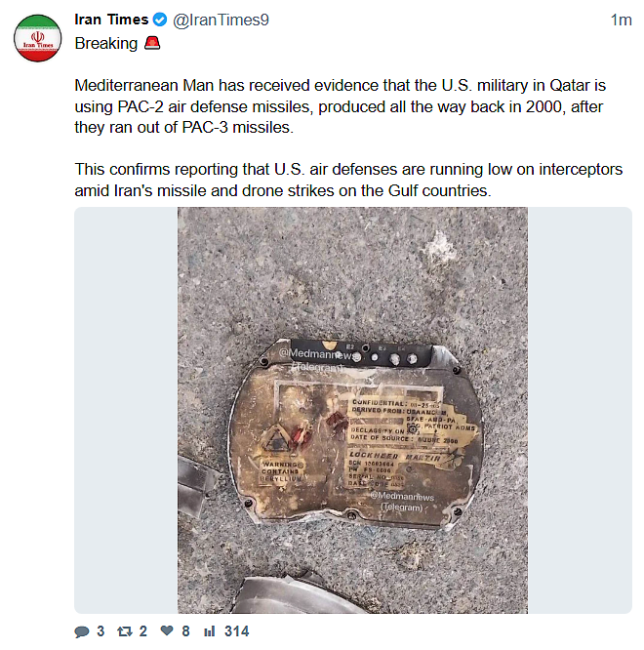Click the Lockheed Martin label in photo

(x=394, y=456)
